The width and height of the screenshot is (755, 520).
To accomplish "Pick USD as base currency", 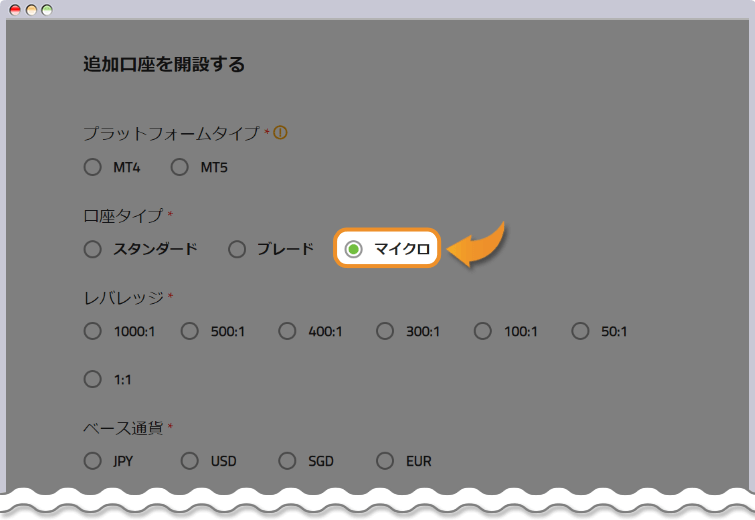I will point(190,461).
